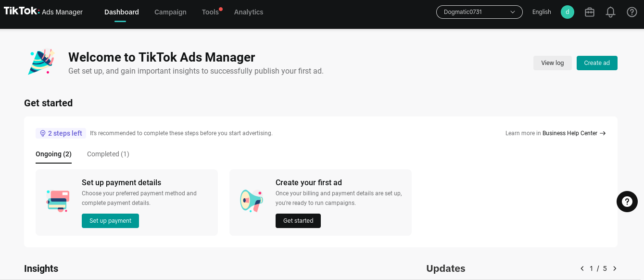
Task: Click the Insights section heading
Action: [41, 268]
